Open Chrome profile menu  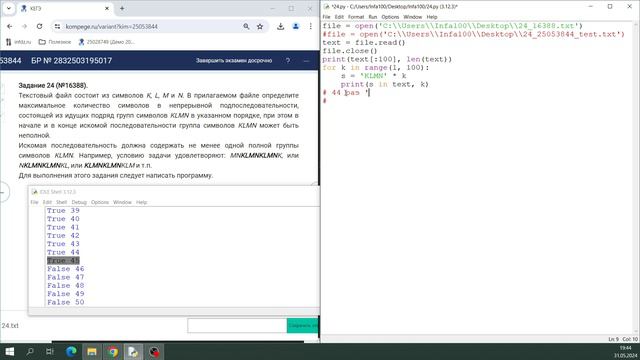tap(296, 27)
